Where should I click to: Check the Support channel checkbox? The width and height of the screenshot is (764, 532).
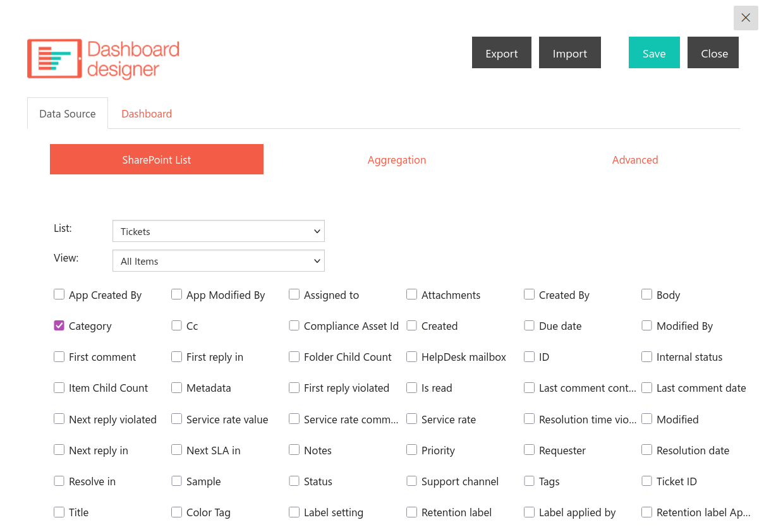point(411,480)
